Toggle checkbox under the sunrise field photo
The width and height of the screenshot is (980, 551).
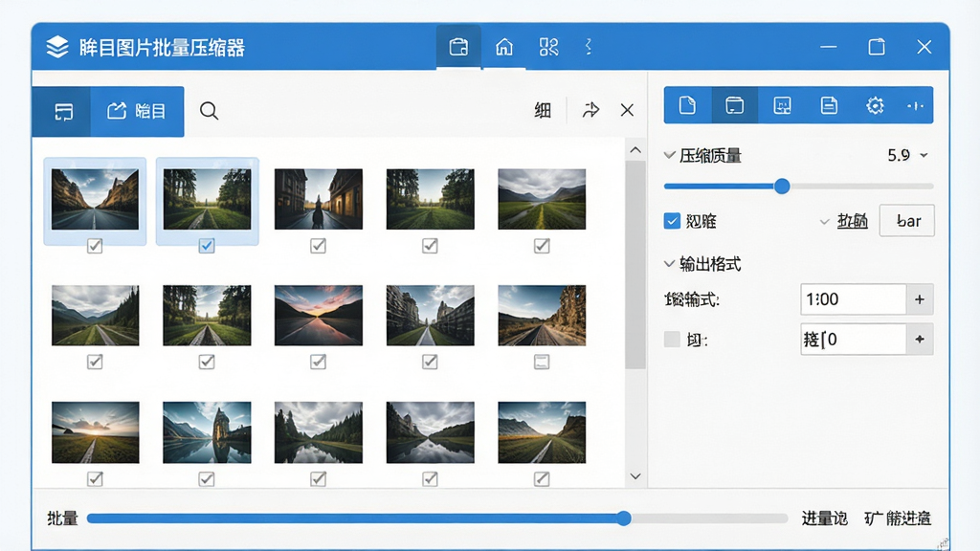pyautogui.click(x=95, y=478)
